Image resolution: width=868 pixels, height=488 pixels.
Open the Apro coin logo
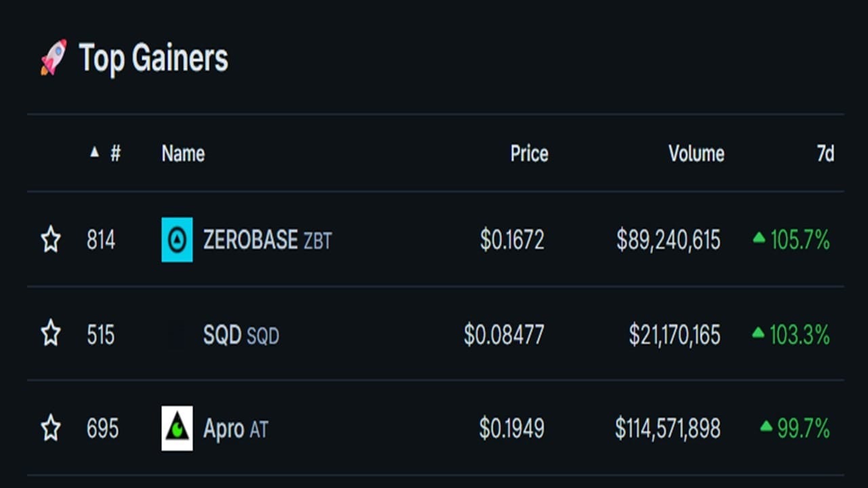click(177, 428)
